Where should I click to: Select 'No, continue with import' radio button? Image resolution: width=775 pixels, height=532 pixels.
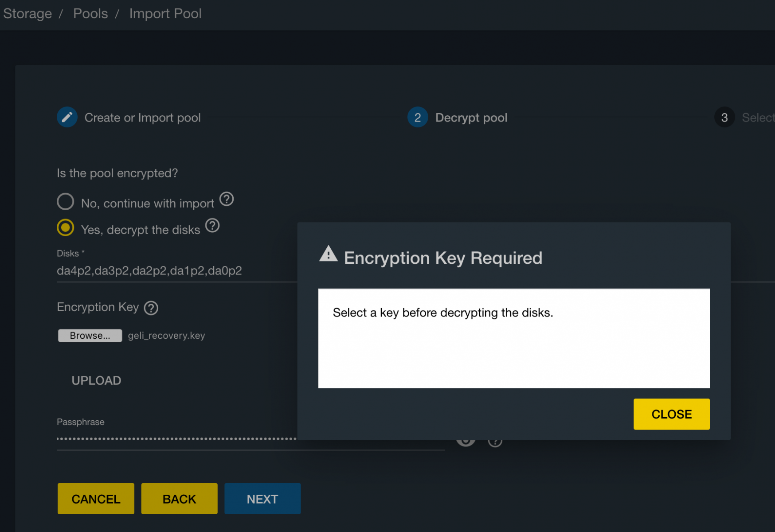[x=66, y=202]
